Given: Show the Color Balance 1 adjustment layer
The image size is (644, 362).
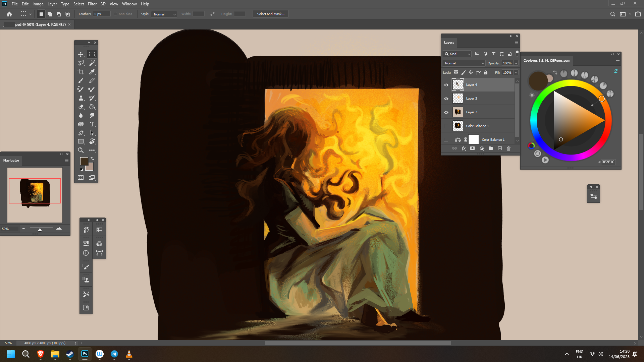Looking at the screenshot, I should pos(446,140).
